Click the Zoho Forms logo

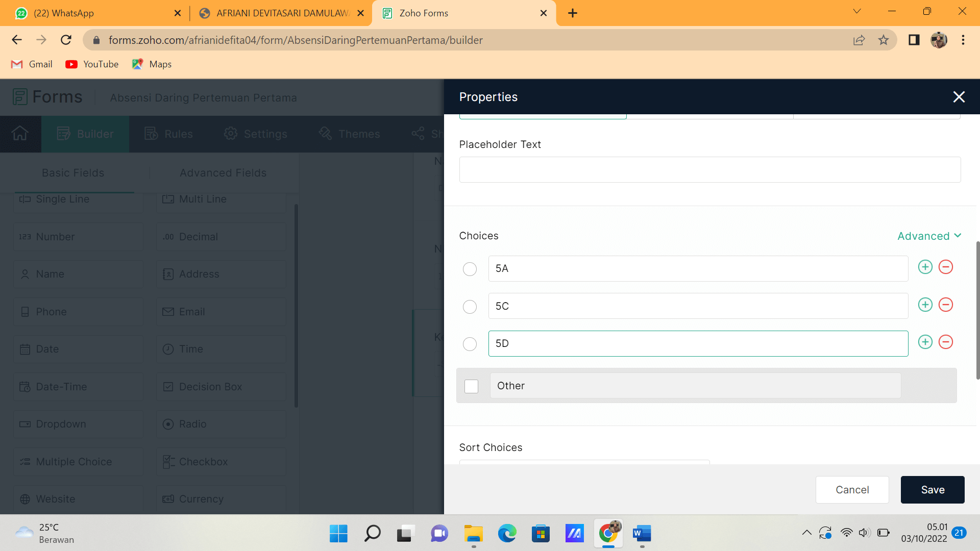(47, 97)
